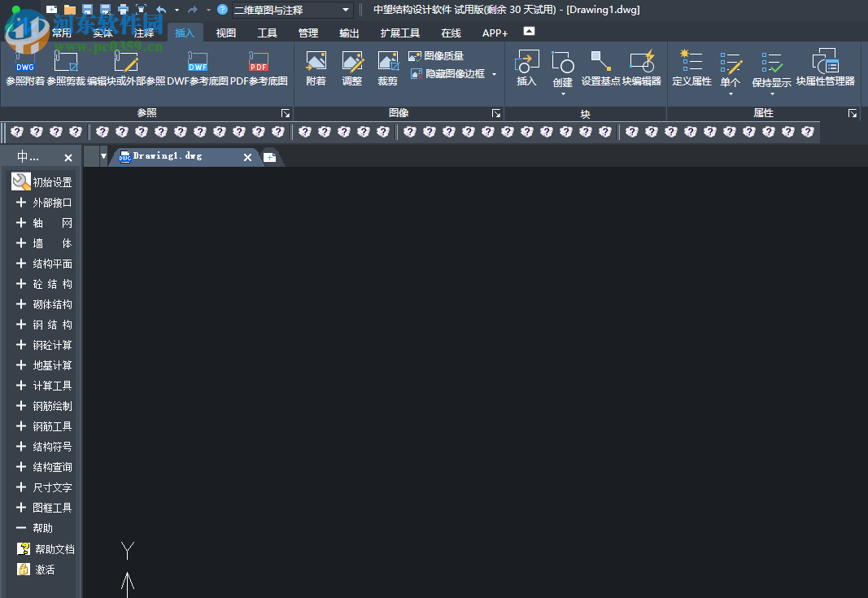Click the Undo arrow in quick access toolbar
868x598 pixels.
[161, 10]
